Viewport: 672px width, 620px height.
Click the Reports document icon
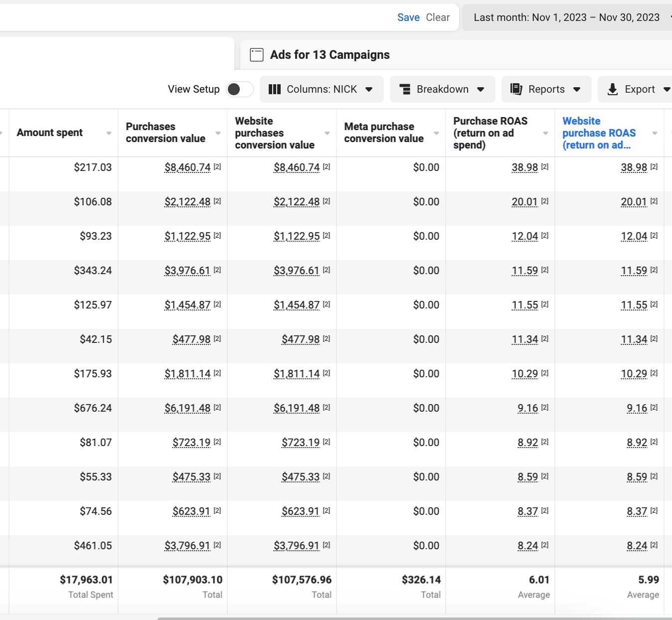516,89
